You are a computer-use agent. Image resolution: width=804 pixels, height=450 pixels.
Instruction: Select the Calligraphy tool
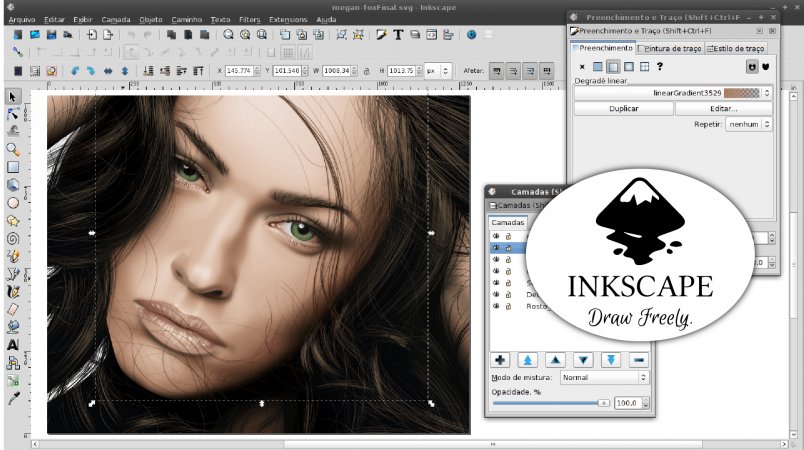(13, 292)
